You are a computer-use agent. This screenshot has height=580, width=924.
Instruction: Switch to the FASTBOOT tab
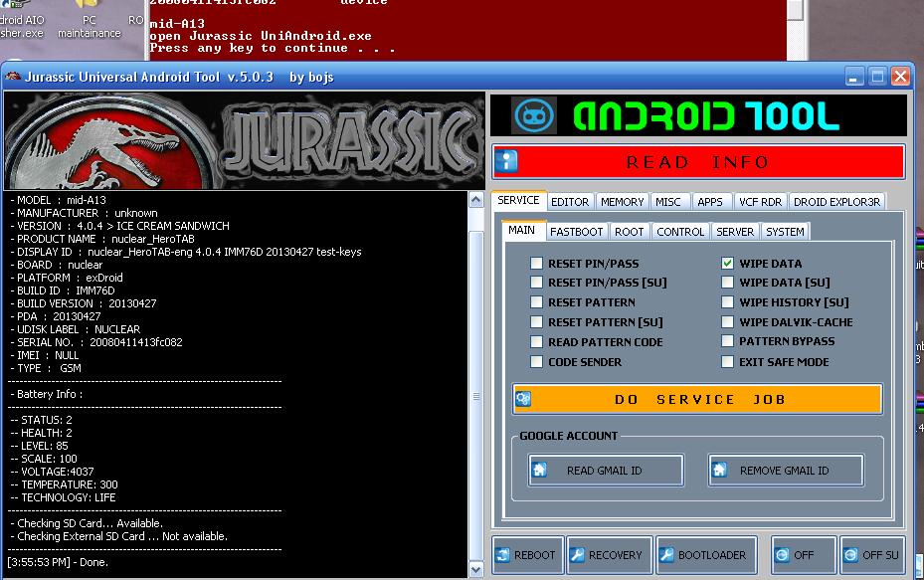(x=577, y=231)
